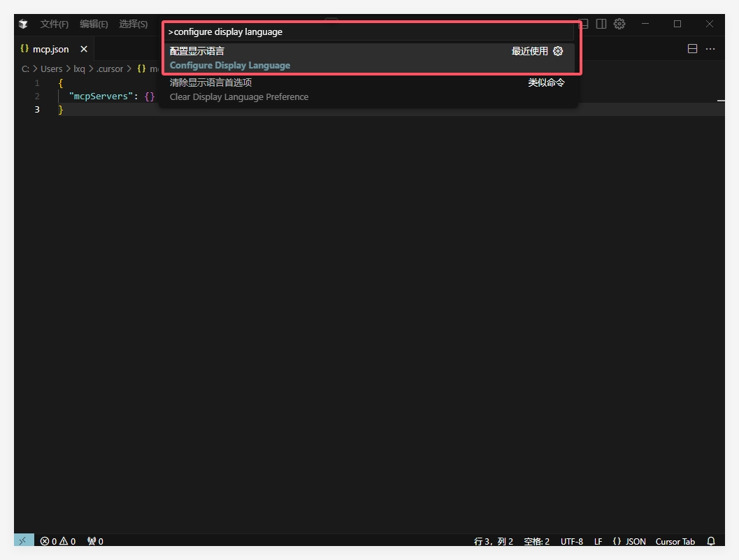The width and height of the screenshot is (739, 560).
Task: Select JSON language mode in status bar
Action: 629,541
